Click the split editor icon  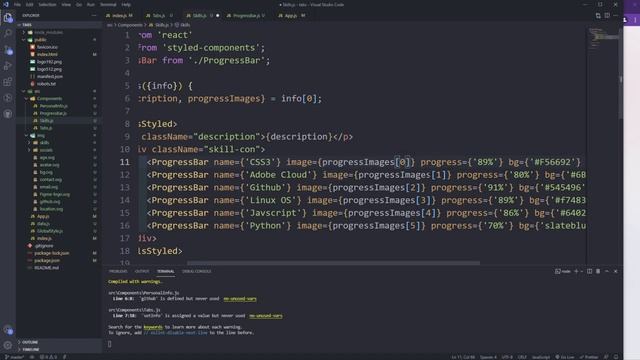point(607,16)
